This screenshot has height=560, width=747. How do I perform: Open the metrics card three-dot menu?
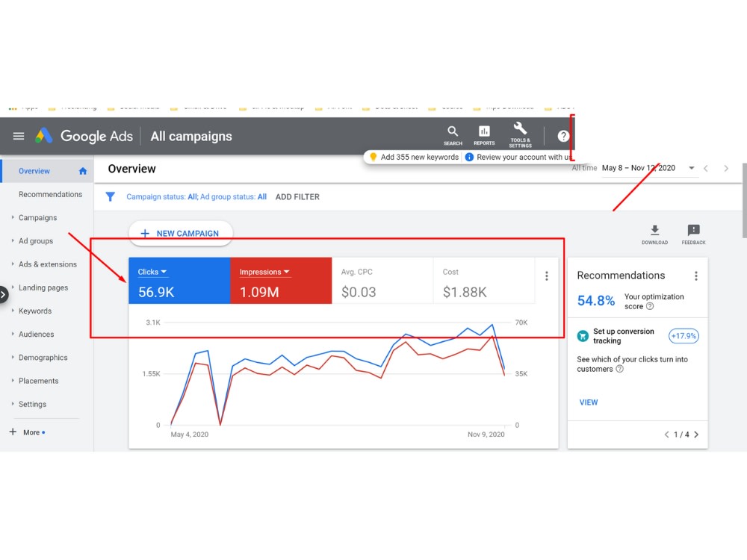(547, 276)
